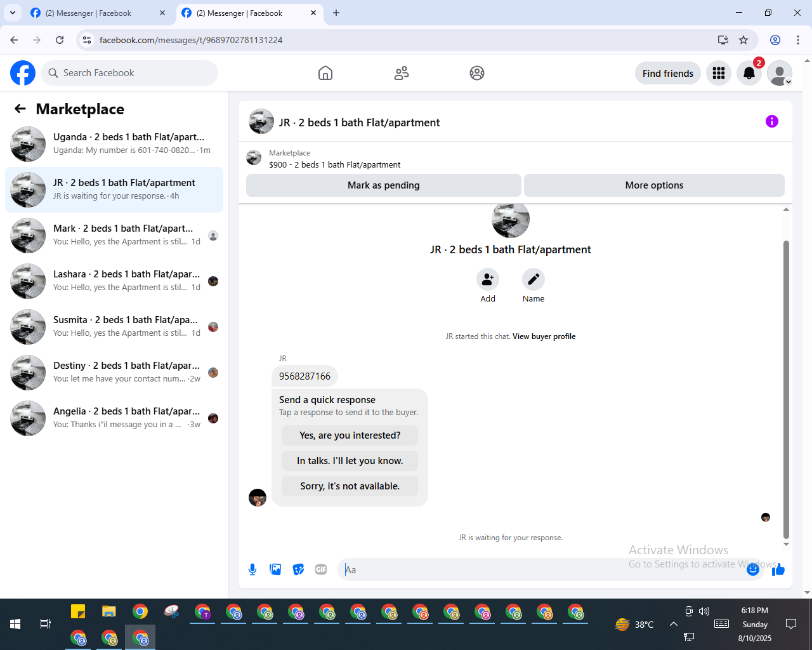Send 'Sorry, it's not available.' response

click(350, 486)
